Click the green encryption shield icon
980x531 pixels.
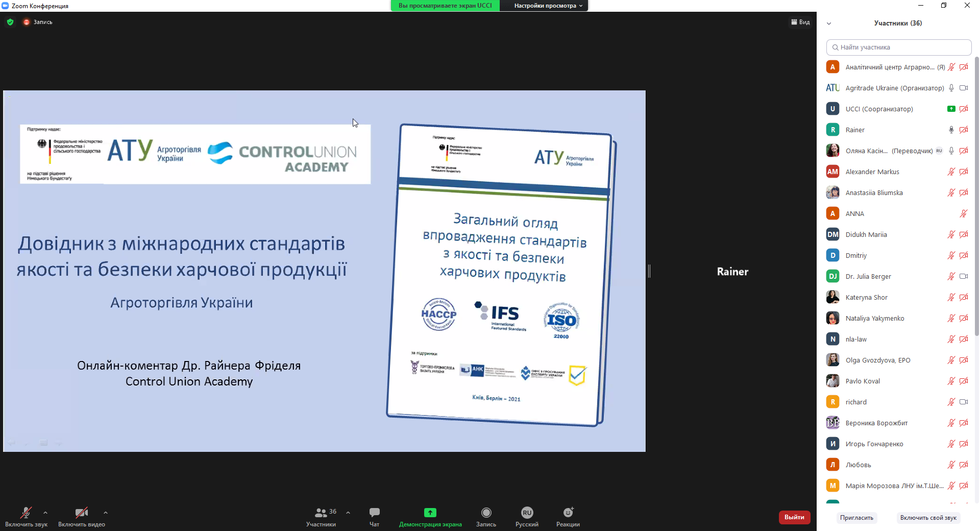point(10,22)
